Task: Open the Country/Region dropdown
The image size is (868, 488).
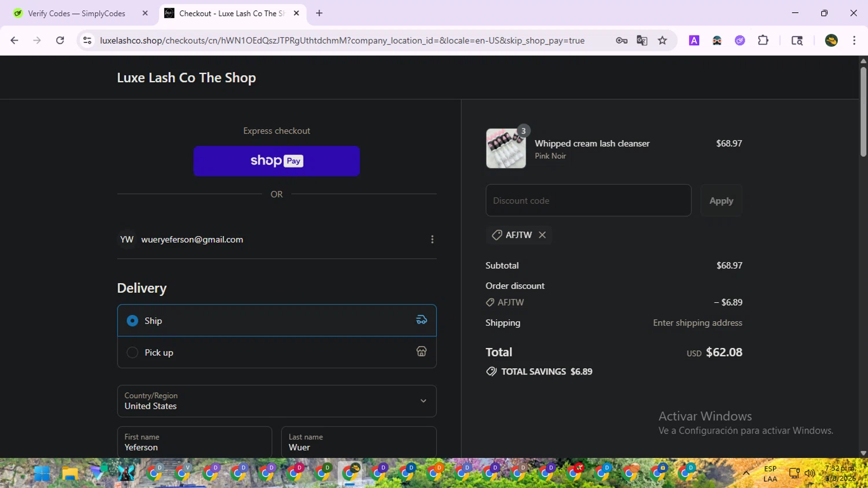Action: click(277, 401)
